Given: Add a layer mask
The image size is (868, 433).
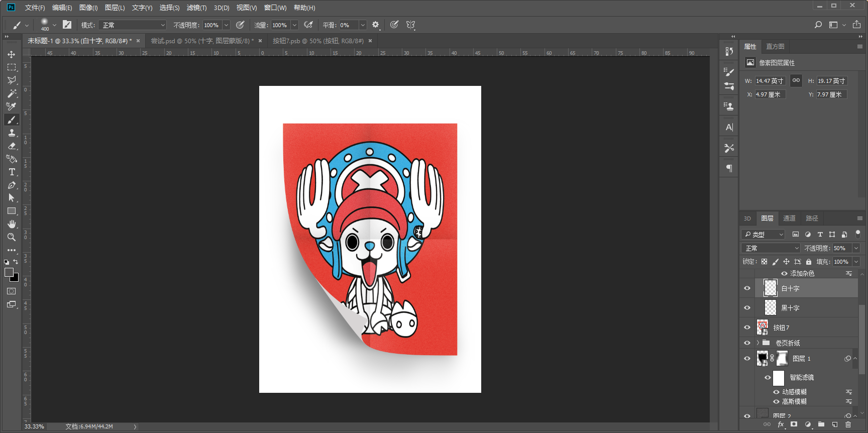Looking at the screenshot, I should coord(794,424).
